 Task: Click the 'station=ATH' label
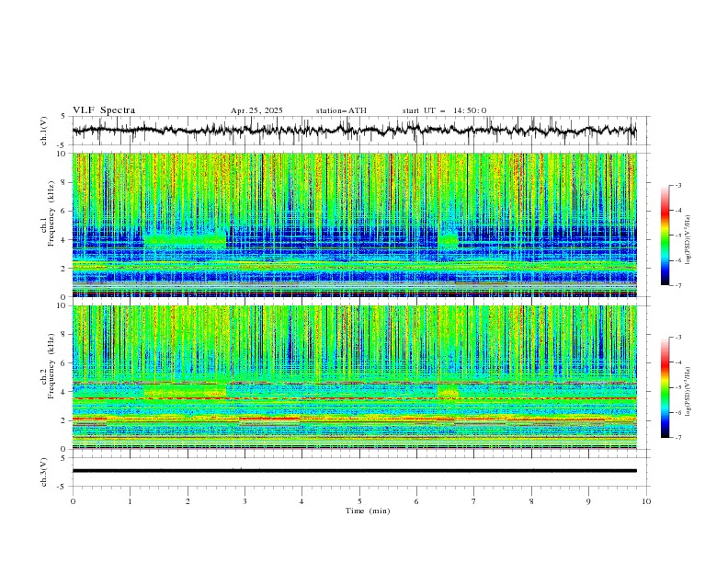click(x=341, y=110)
